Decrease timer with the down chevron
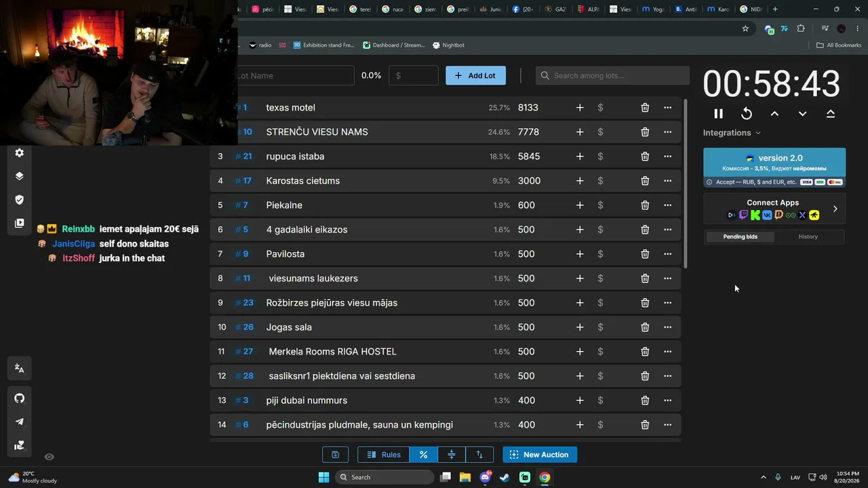The image size is (868, 488). 802,114
